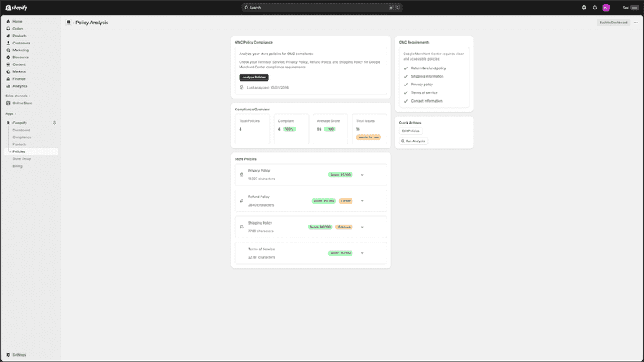Click Home text in sidebar

click(x=17, y=21)
